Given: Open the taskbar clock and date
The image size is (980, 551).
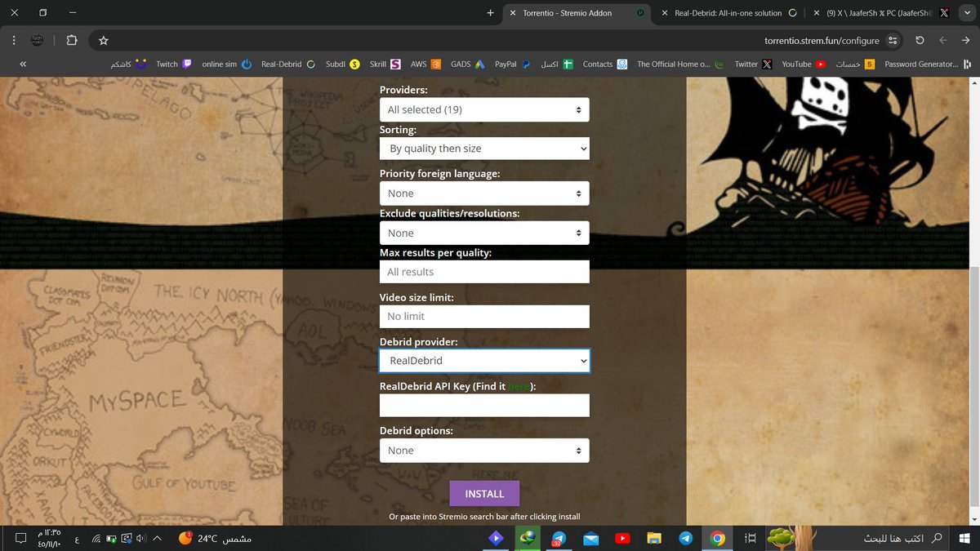Looking at the screenshot, I should point(49,538).
